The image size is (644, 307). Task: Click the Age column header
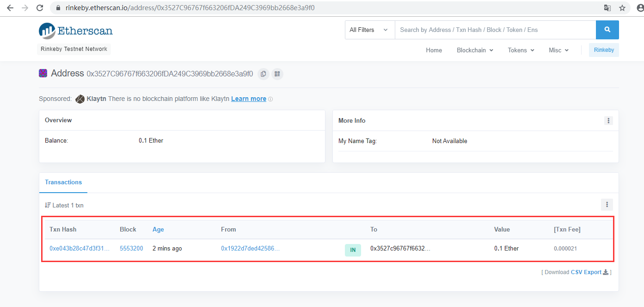coord(158,229)
